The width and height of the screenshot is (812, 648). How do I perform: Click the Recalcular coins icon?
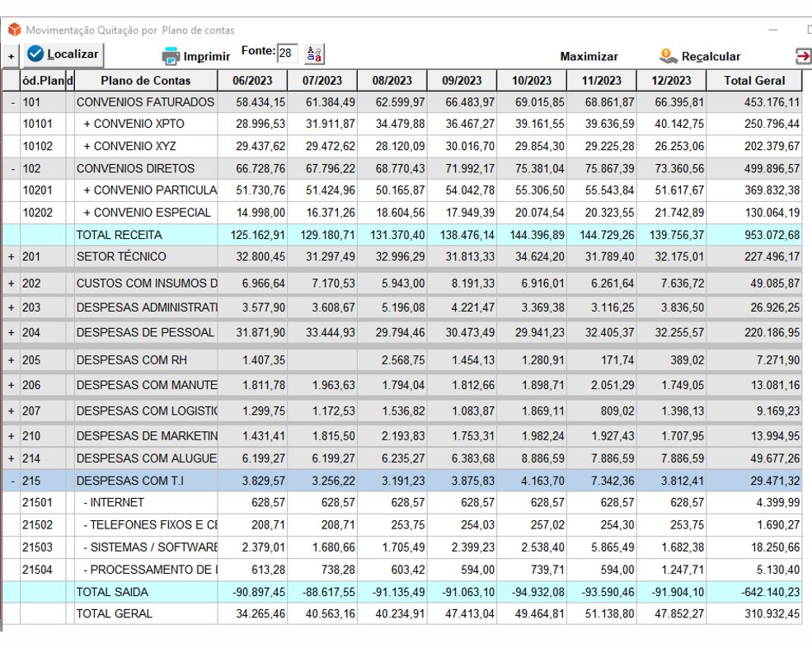[x=669, y=56]
